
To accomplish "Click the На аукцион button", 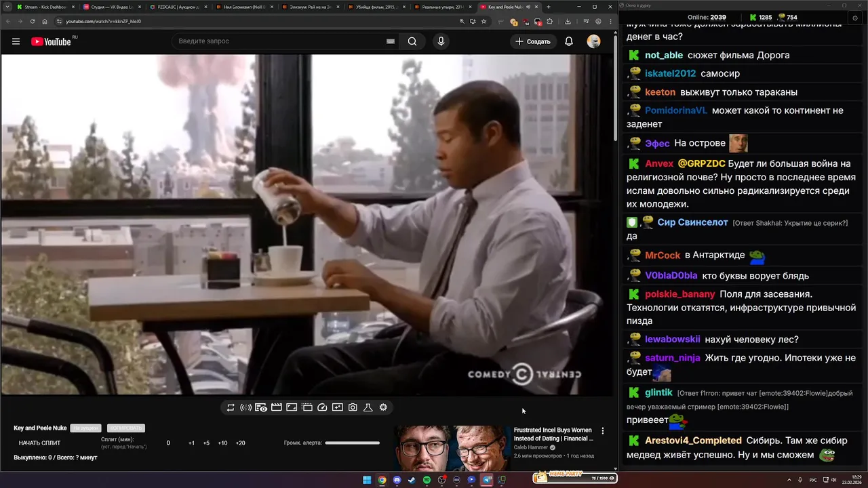I will pyautogui.click(x=86, y=428).
